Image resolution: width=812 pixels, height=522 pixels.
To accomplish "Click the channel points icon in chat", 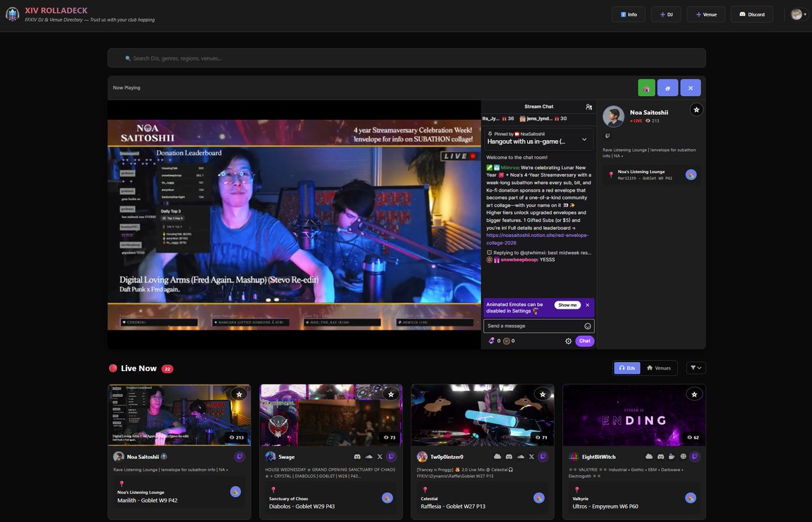I will pyautogui.click(x=505, y=341).
